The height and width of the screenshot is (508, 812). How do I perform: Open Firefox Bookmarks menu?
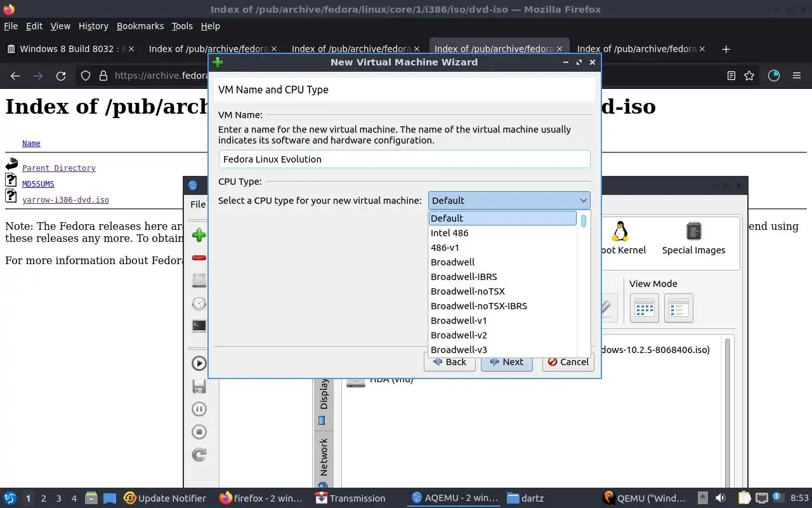coord(140,26)
